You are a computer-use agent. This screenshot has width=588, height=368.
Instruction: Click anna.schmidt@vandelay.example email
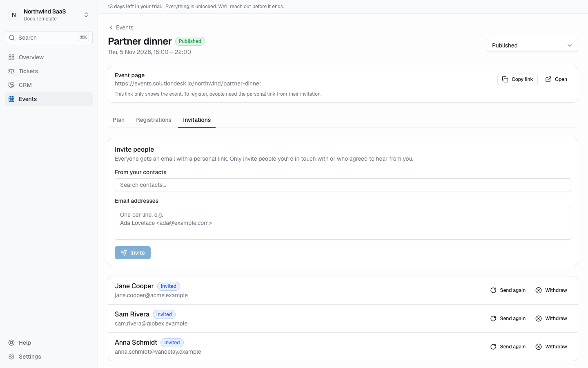[x=158, y=352]
